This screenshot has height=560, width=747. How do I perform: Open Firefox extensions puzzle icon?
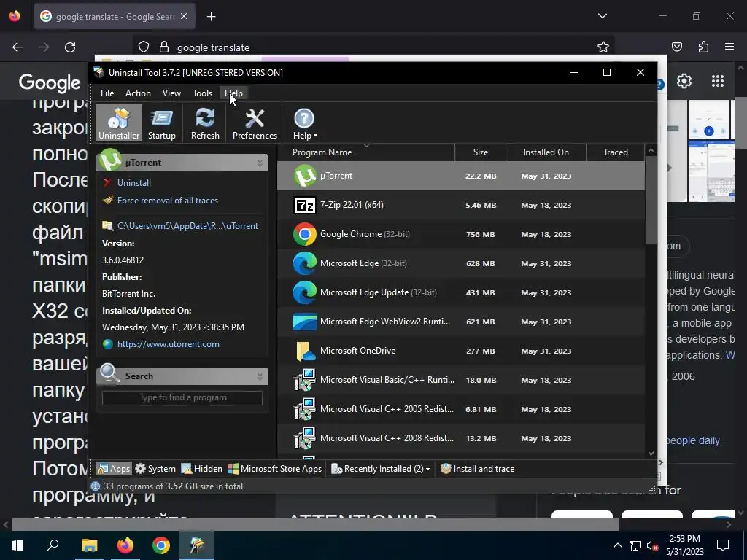[x=703, y=47]
